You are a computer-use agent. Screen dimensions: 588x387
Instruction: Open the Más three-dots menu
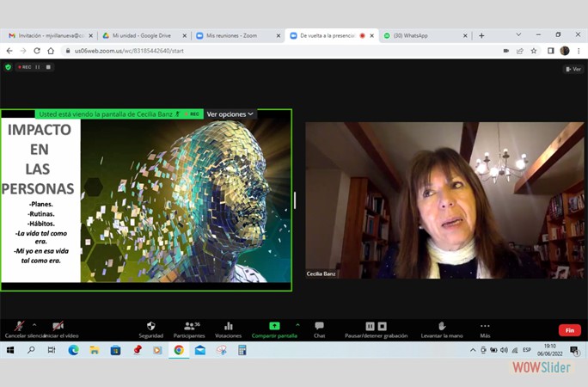point(485,326)
